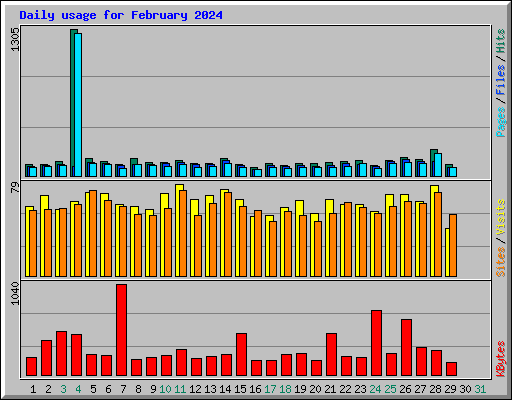Click day label 25 on the x-axis

tap(390, 389)
